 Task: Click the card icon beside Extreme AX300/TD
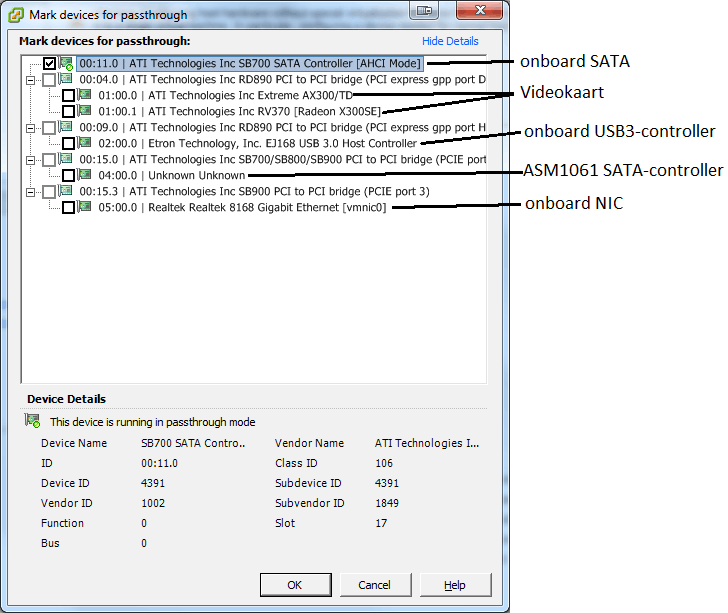pyautogui.click(x=84, y=94)
